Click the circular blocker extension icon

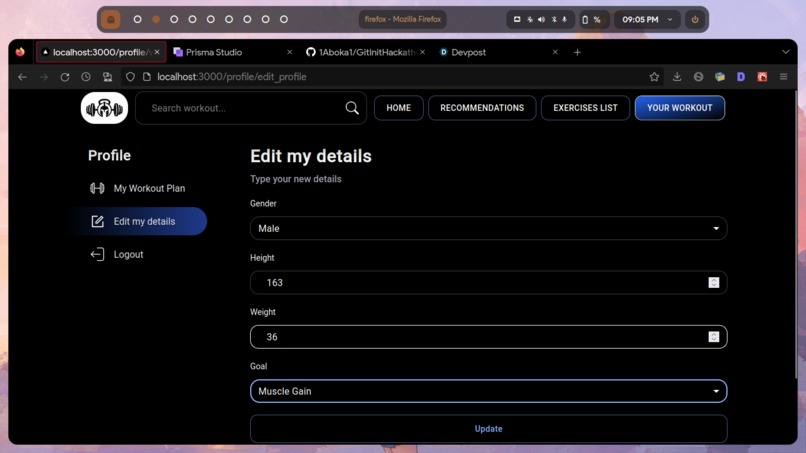click(698, 77)
